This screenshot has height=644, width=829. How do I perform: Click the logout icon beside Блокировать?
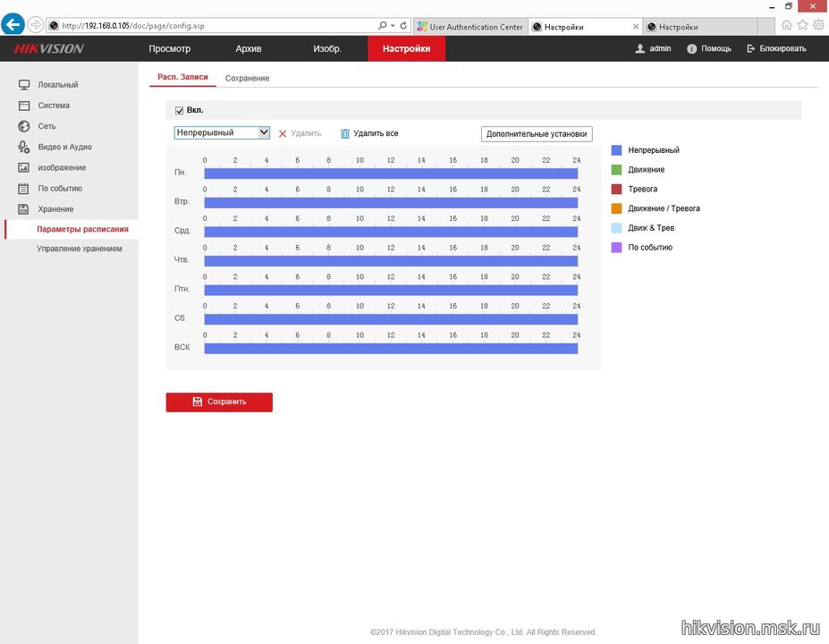click(x=751, y=48)
